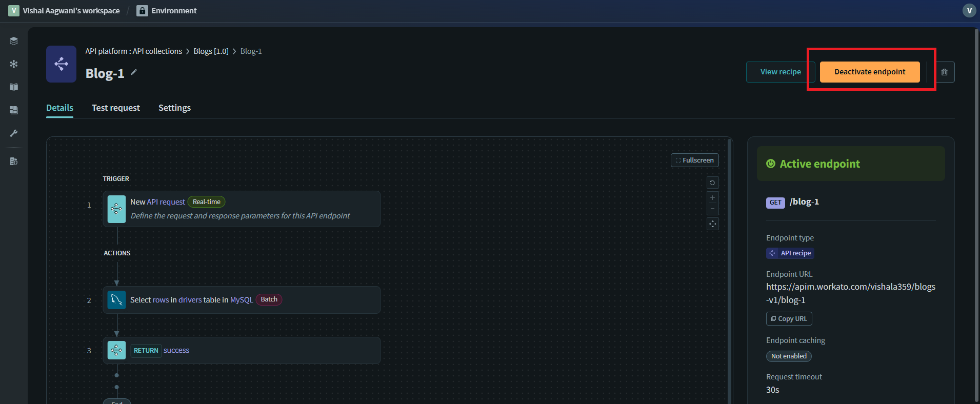This screenshot has height=404, width=980.
Task: Click the Not enabled caching badge
Action: 789,356
